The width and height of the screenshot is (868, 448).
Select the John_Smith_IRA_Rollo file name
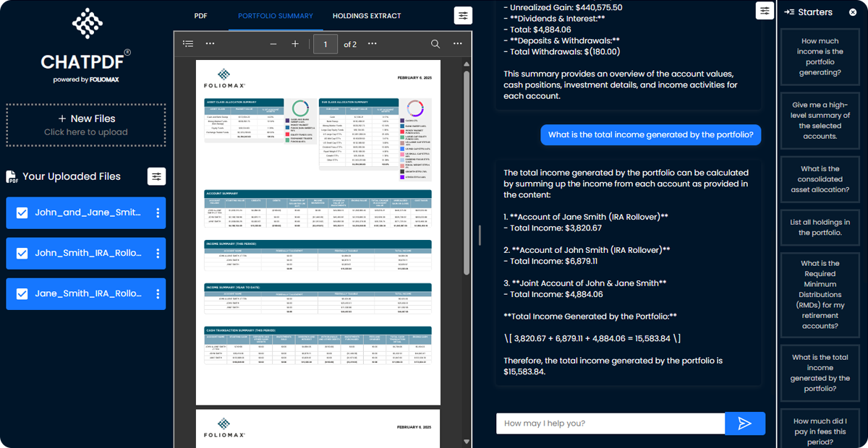(x=88, y=254)
